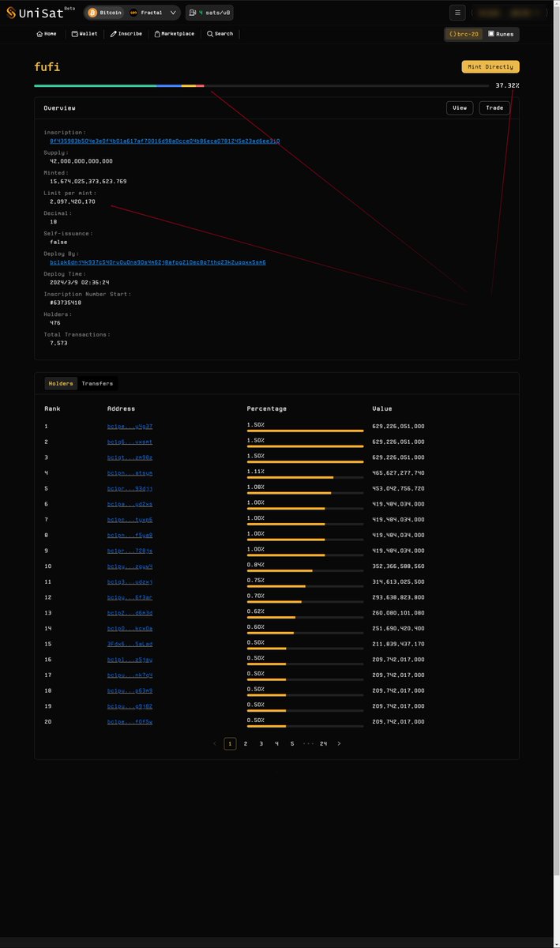
Task: Open rank 2 holder address link
Action: pyautogui.click(x=130, y=442)
